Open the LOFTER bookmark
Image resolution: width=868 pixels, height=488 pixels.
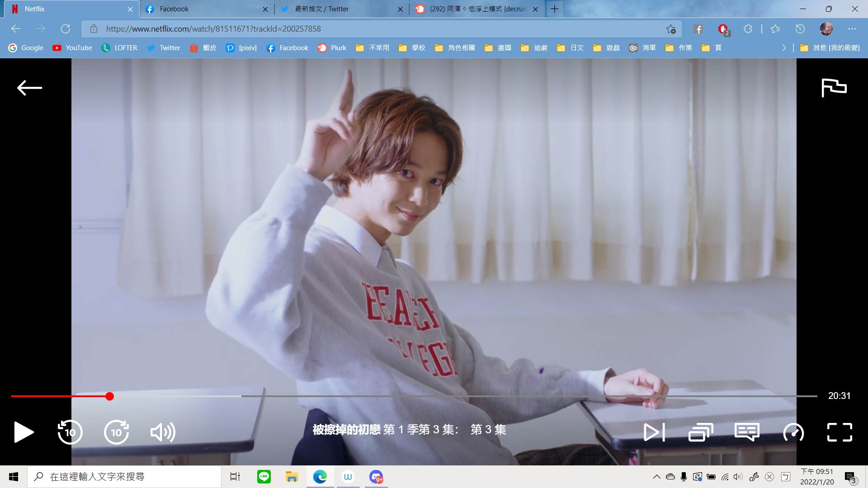point(119,48)
